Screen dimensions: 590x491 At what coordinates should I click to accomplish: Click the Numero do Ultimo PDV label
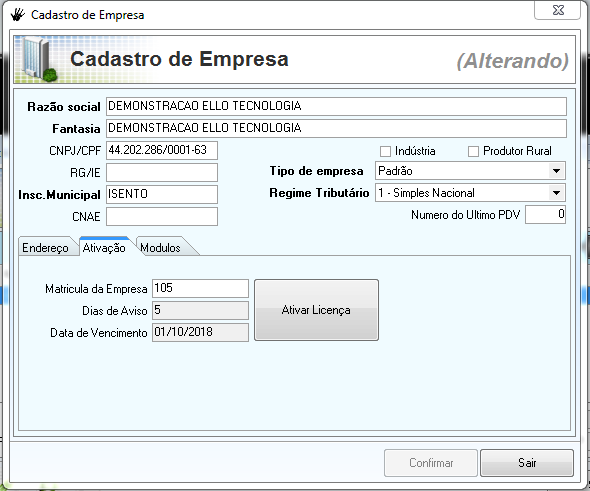pyautogui.click(x=465, y=215)
